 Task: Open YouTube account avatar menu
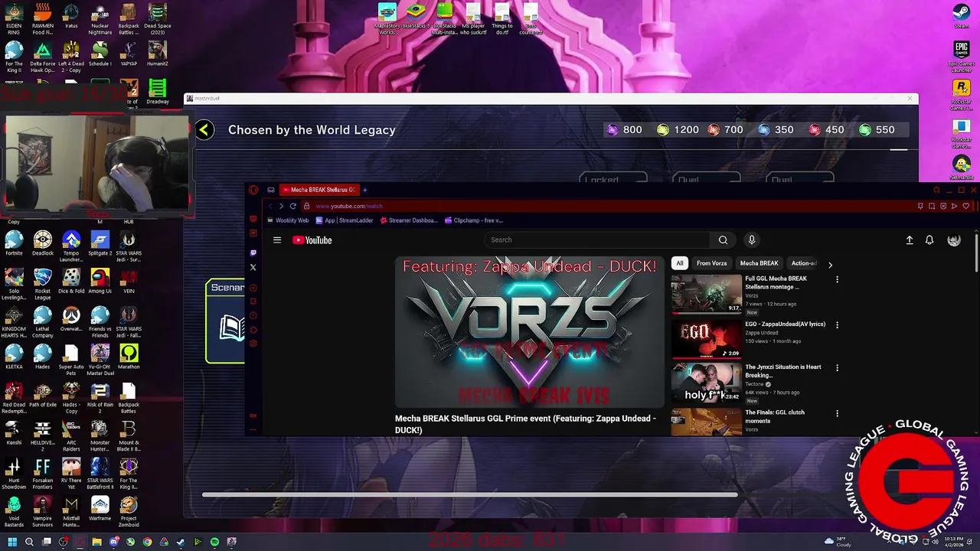click(954, 240)
